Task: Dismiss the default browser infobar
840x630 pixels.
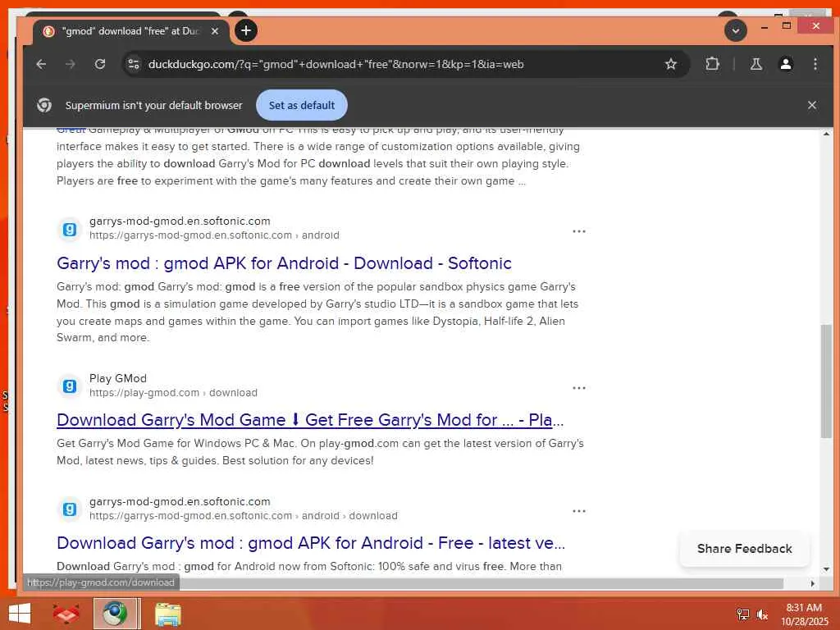Action: click(811, 105)
